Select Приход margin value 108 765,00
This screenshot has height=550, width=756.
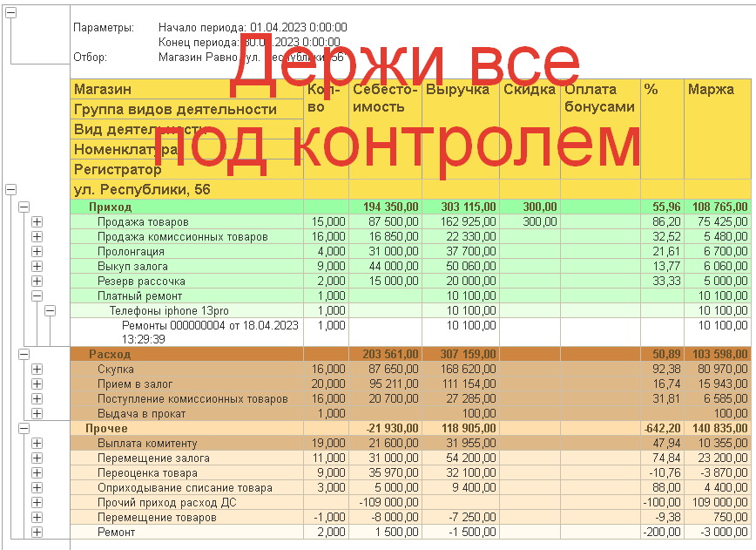(718, 207)
